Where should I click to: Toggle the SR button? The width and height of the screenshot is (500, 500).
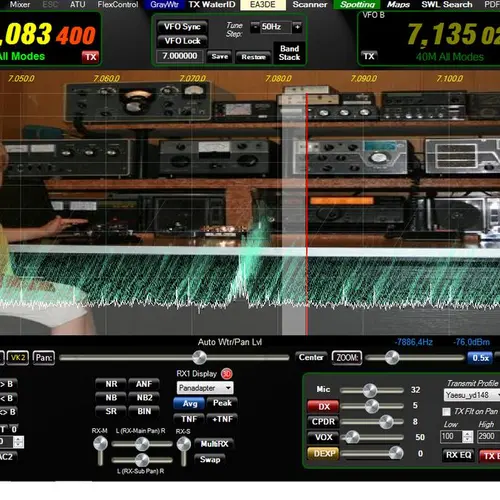click(x=111, y=411)
